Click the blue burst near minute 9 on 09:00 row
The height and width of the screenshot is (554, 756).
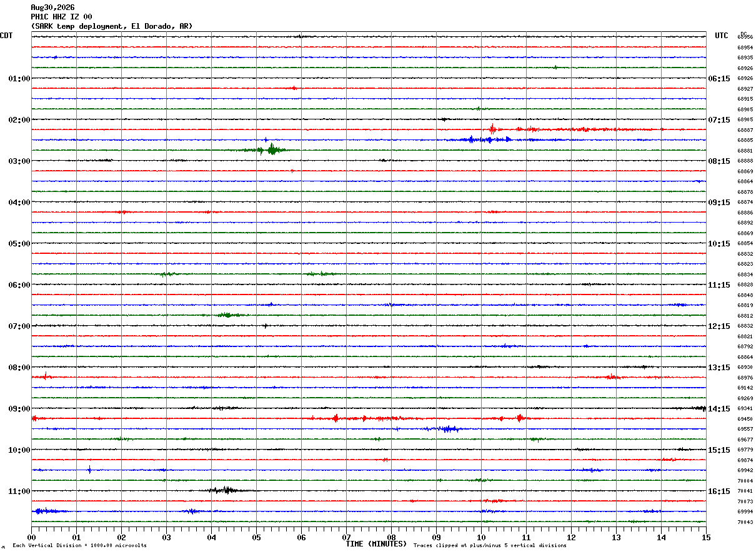[445, 428]
